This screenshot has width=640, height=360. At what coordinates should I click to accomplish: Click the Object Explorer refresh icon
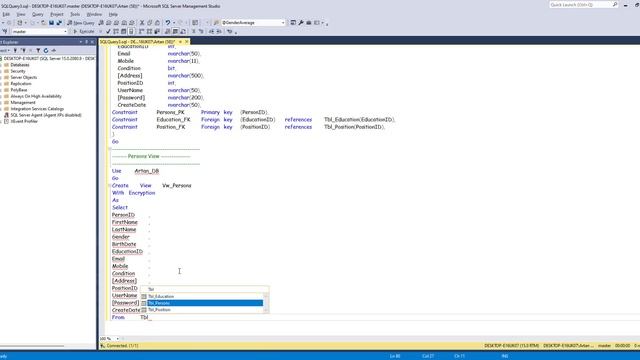coord(46,51)
